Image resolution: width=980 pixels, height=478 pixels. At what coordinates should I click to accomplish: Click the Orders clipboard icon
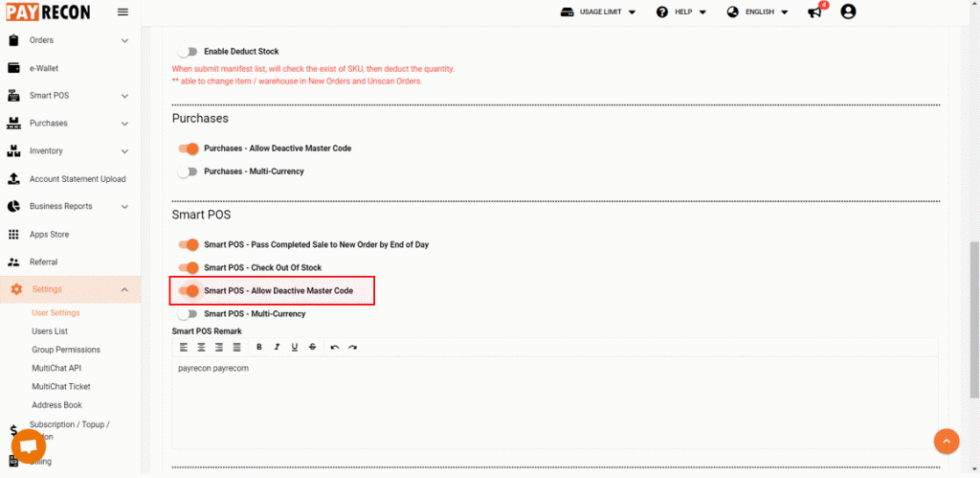click(13, 40)
